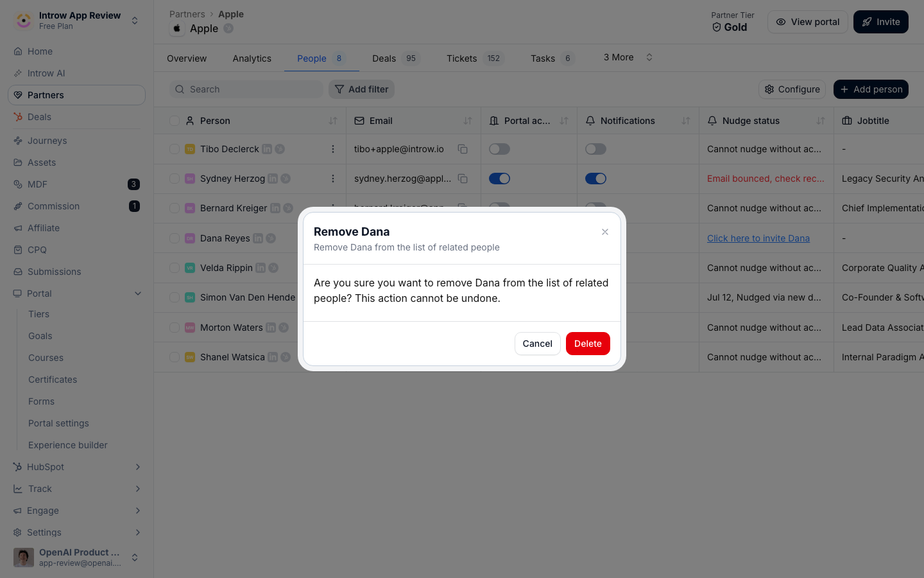Select the Dana Reyes row checkbox
924x578 pixels.
click(175, 238)
